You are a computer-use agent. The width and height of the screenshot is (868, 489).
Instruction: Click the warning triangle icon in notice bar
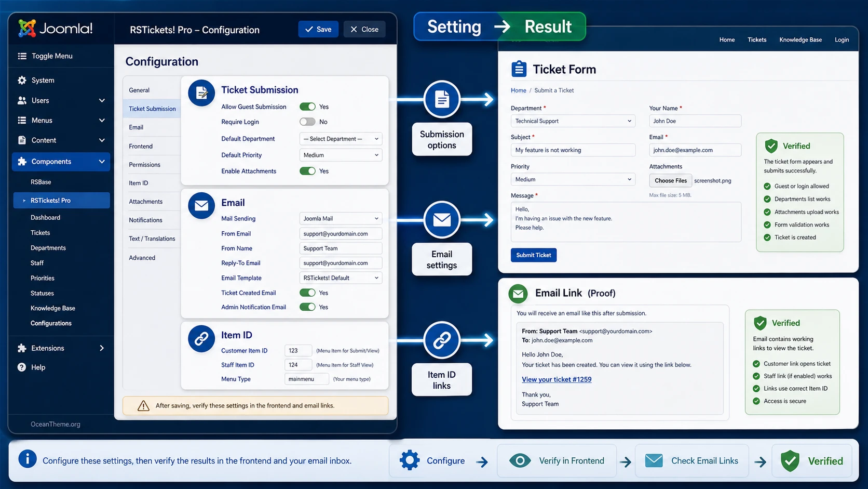(143, 406)
